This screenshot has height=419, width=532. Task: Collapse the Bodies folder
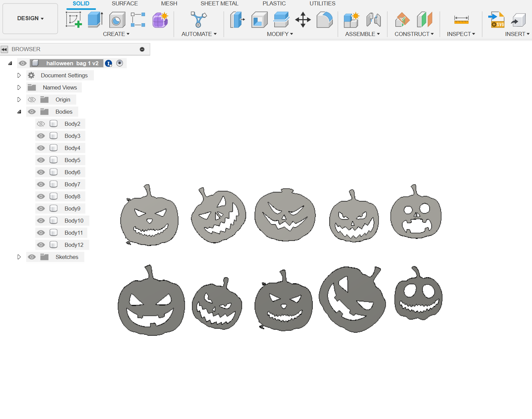[x=19, y=112]
